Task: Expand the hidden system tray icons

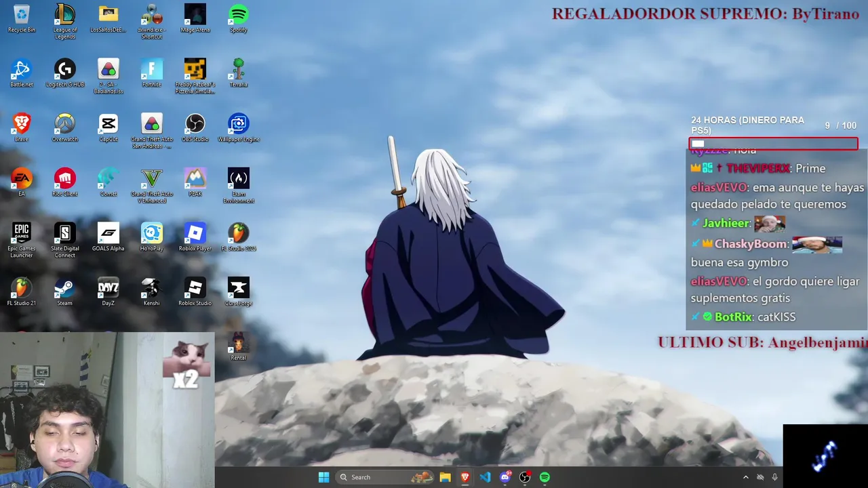Action: [745, 477]
